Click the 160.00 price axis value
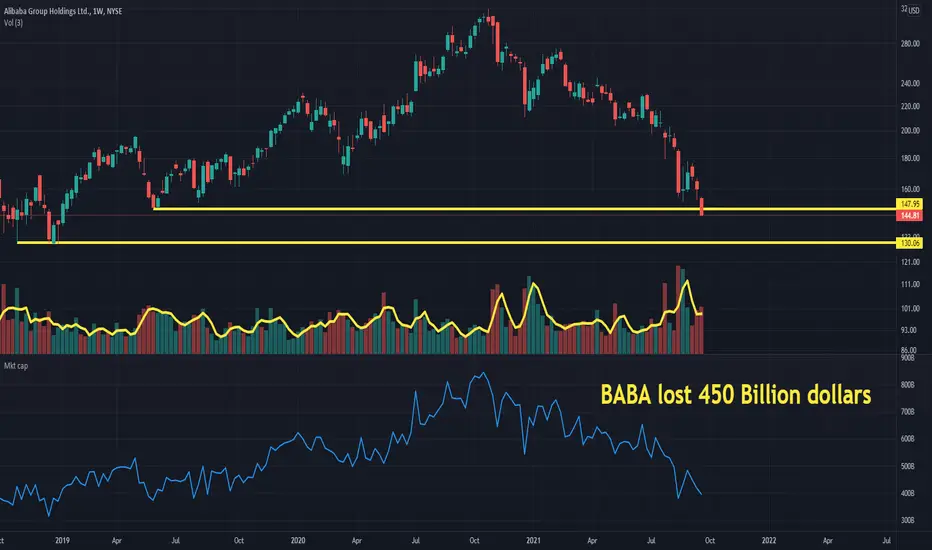The image size is (932, 550). 910,189
